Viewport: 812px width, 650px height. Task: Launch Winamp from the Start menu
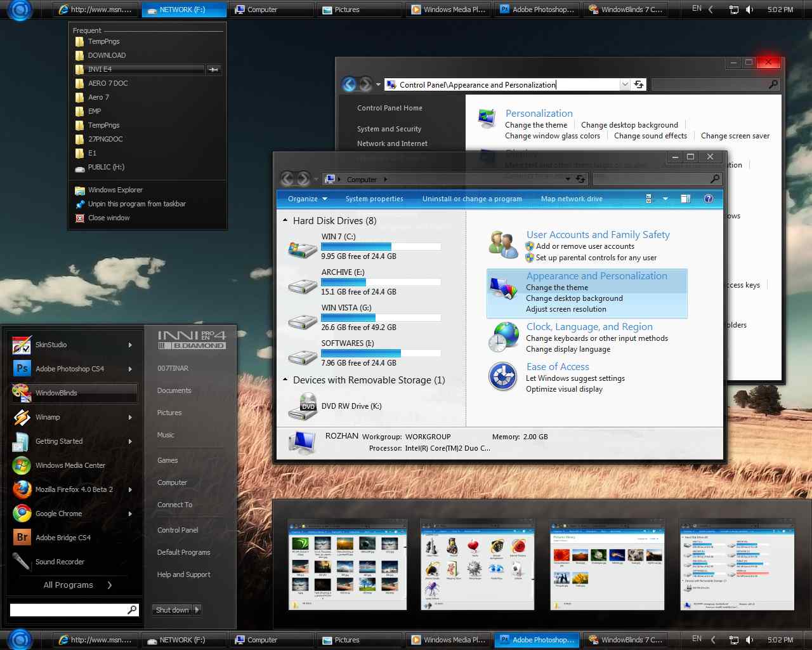(48, 417)
